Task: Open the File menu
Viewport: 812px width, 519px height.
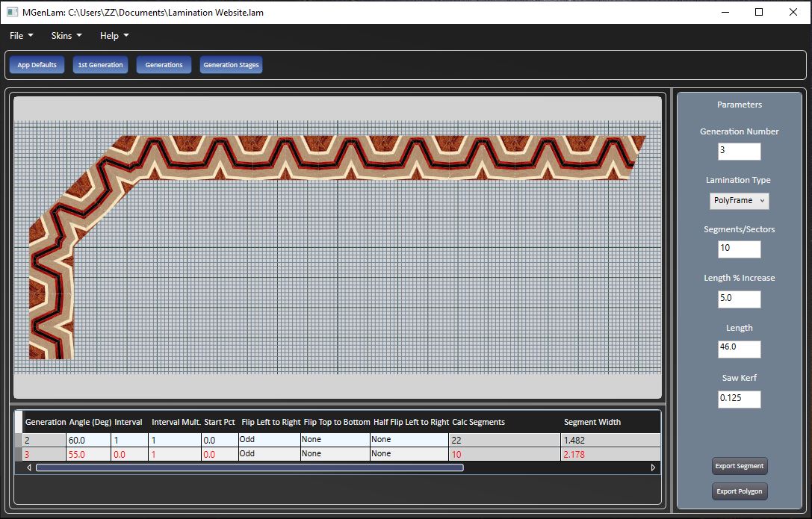Action: 21,36
